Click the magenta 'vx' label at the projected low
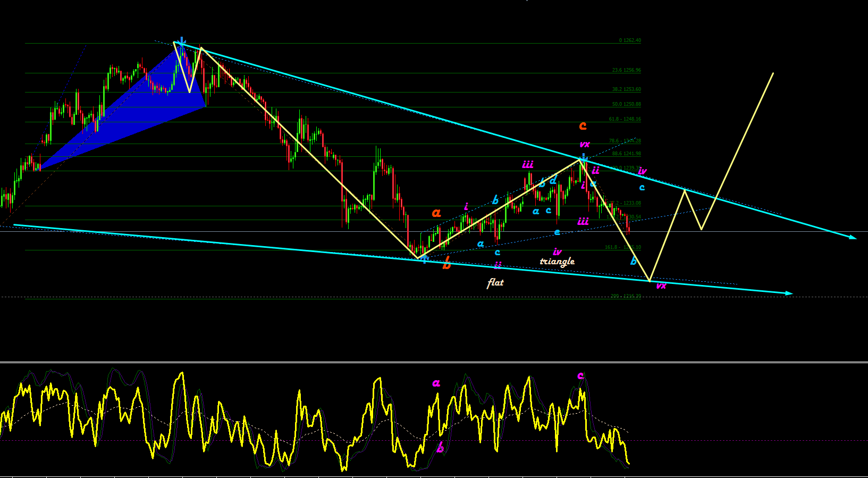 (x=661, y=286)
